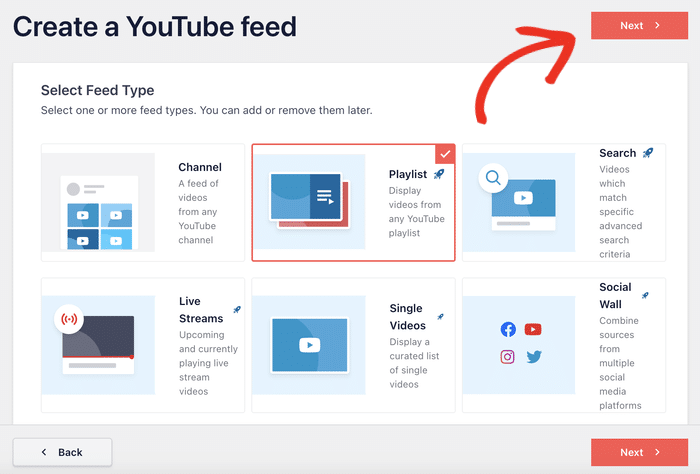
Task: Click the left chevron in Back button
Action: [44, 452]
